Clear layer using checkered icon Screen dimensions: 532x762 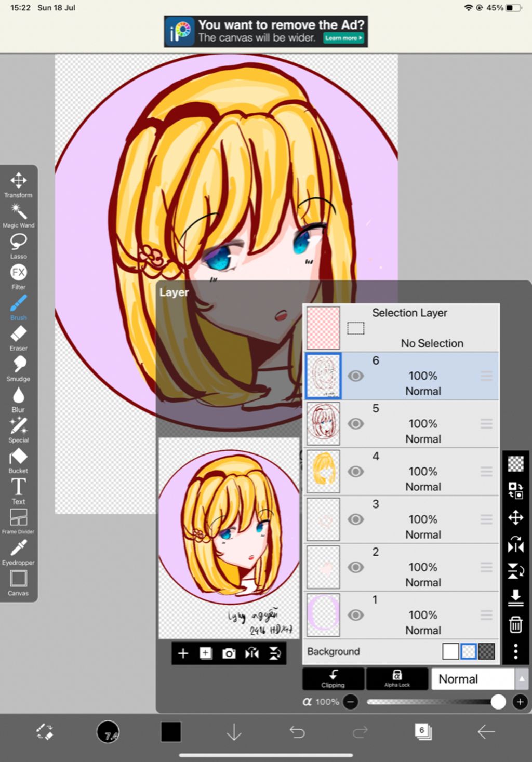[x=515, y=463]
